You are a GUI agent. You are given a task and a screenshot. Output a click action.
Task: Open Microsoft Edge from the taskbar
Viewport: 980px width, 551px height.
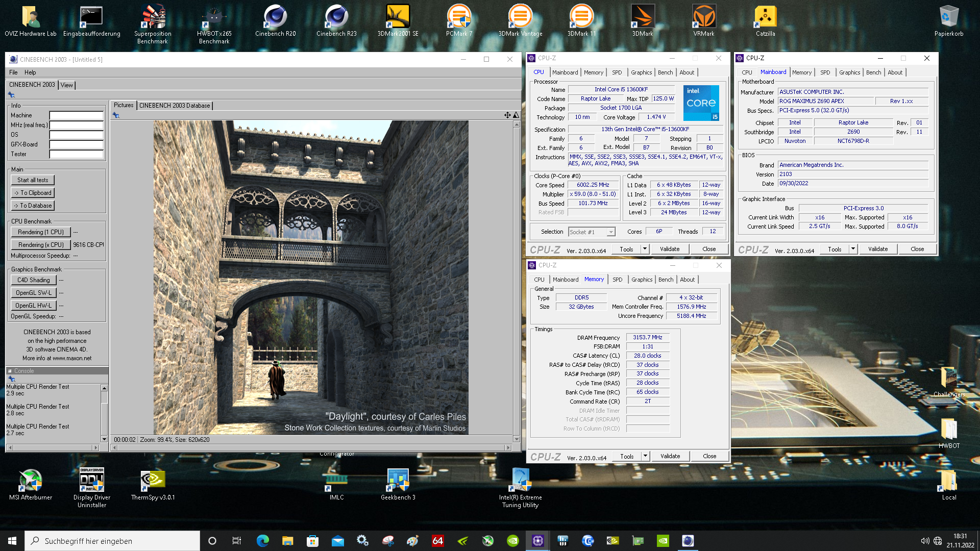[x=262, y=541]
